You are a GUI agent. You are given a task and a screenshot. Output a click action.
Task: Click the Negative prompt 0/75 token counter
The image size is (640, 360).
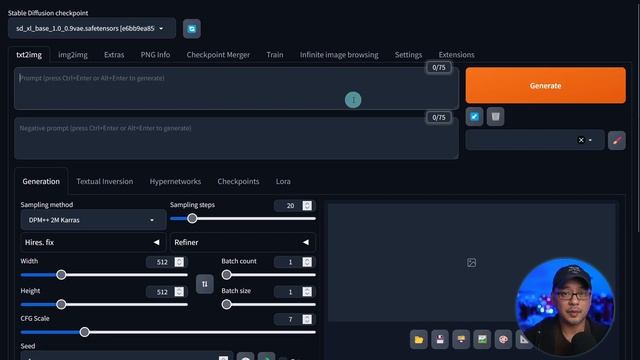[439, 118]
